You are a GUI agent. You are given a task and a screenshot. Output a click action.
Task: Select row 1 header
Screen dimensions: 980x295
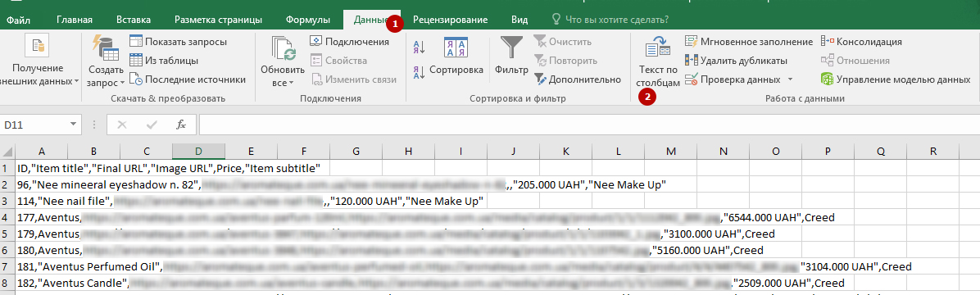tap(7, 168)
